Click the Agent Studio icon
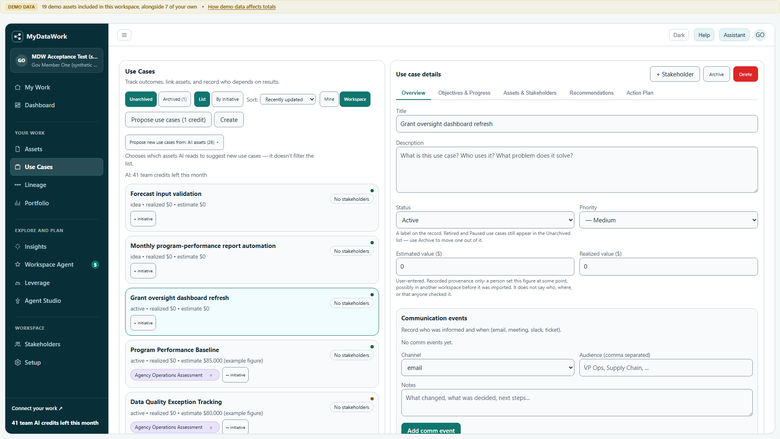780x439 pixels. pyautogui.click(x=18, y=301)
